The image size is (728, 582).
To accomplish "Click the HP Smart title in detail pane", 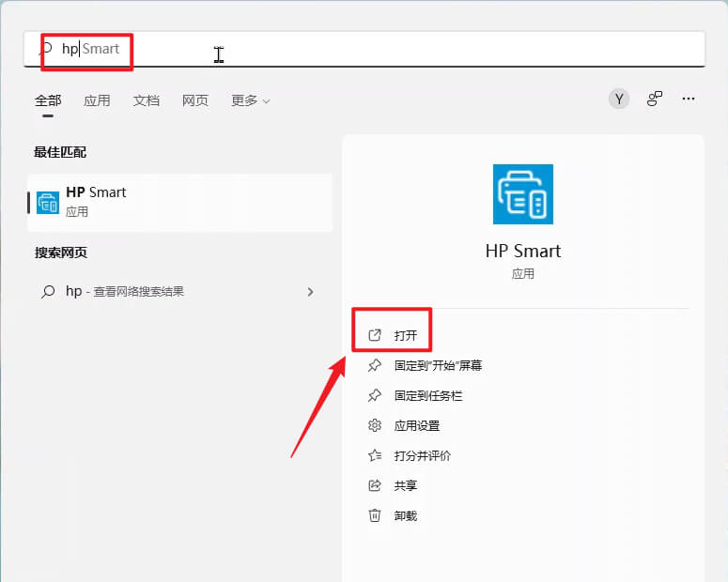I will 523,251.
